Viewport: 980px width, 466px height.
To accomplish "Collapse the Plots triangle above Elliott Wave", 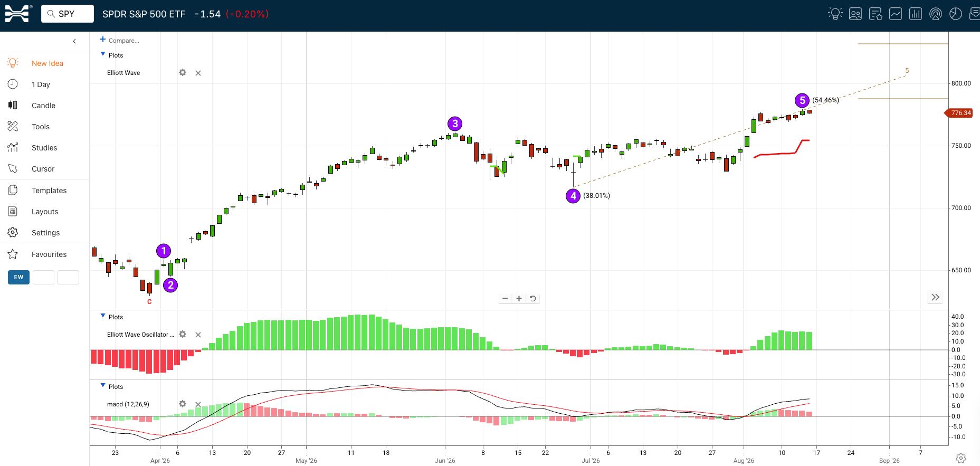I will (103, 54).
